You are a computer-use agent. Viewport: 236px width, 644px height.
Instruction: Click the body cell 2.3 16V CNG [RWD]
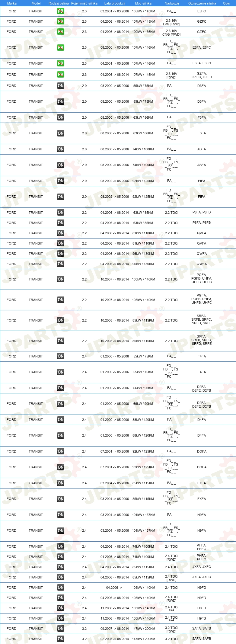click(171, 33)
